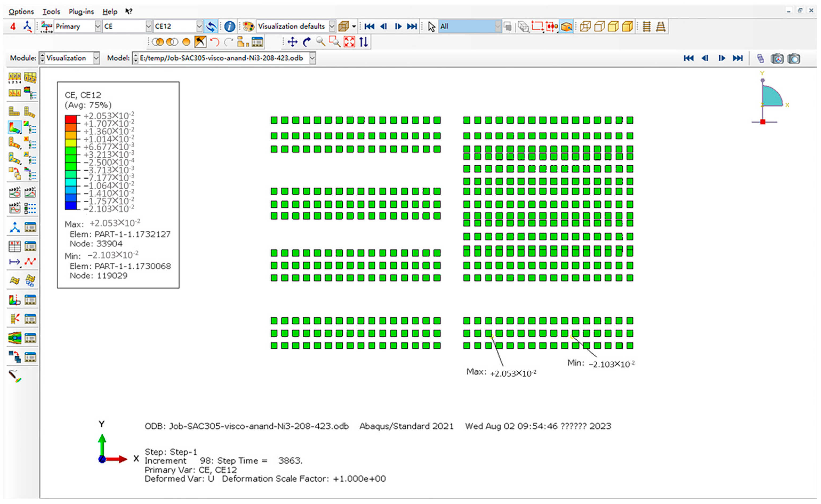Viewport: 821px width, 504px height.
Task: Open the Tools menu
Action: coord(51,12)
